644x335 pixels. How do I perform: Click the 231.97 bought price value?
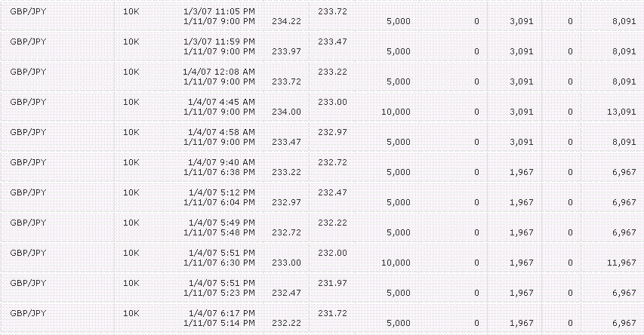[332, 283]
